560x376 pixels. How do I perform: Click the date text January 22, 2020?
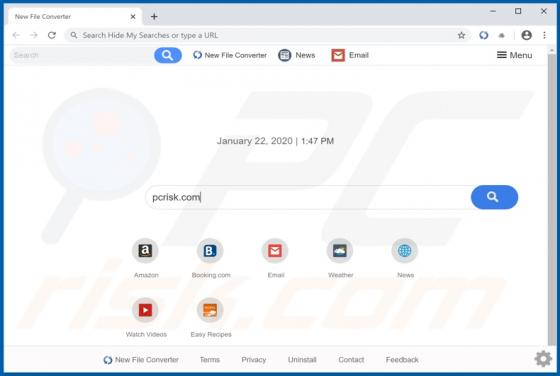tap(255, 141)
